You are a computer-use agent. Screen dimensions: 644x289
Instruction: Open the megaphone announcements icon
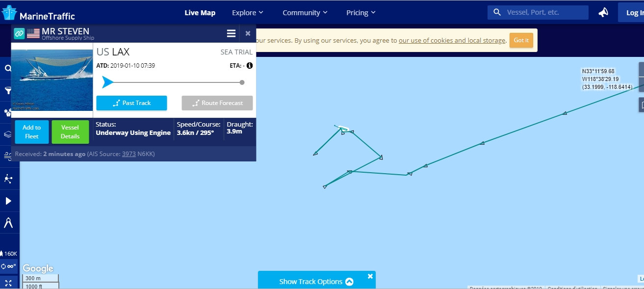(603, 13)
